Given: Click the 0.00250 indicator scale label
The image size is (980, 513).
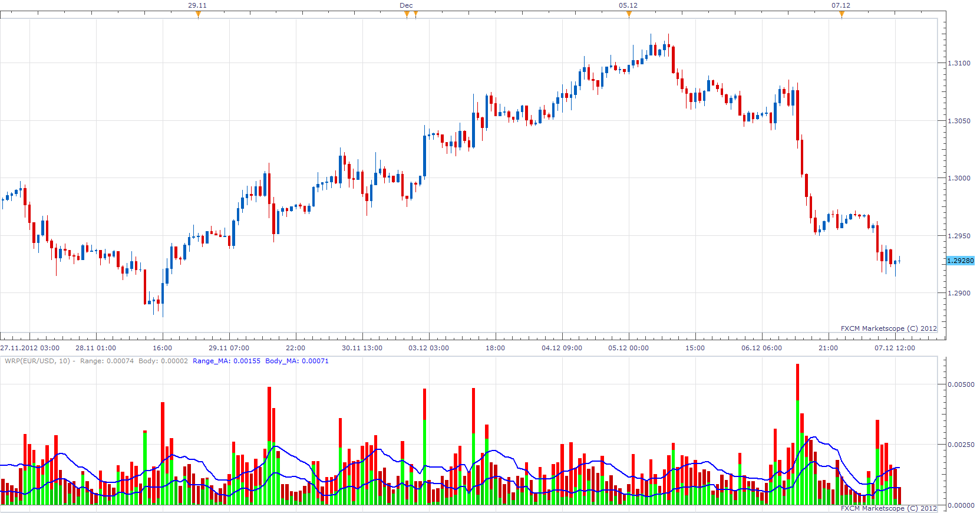Looking at the screenshot, I should click(x=961, y=445).
